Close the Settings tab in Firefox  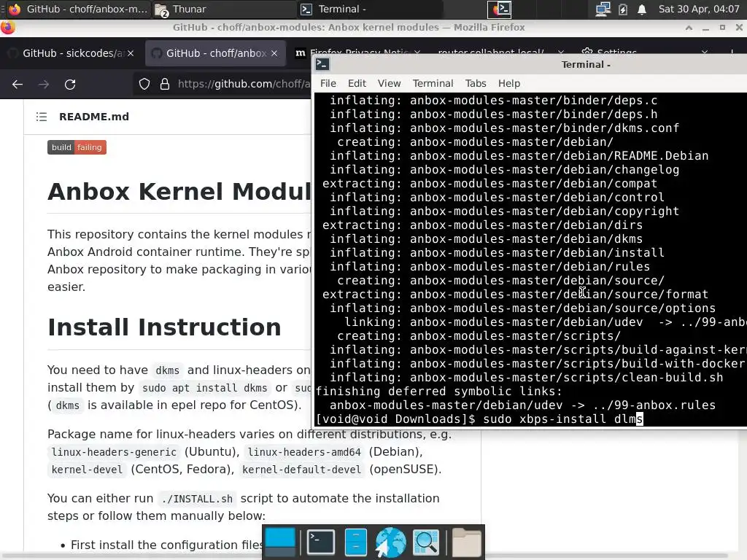(705, 52)
